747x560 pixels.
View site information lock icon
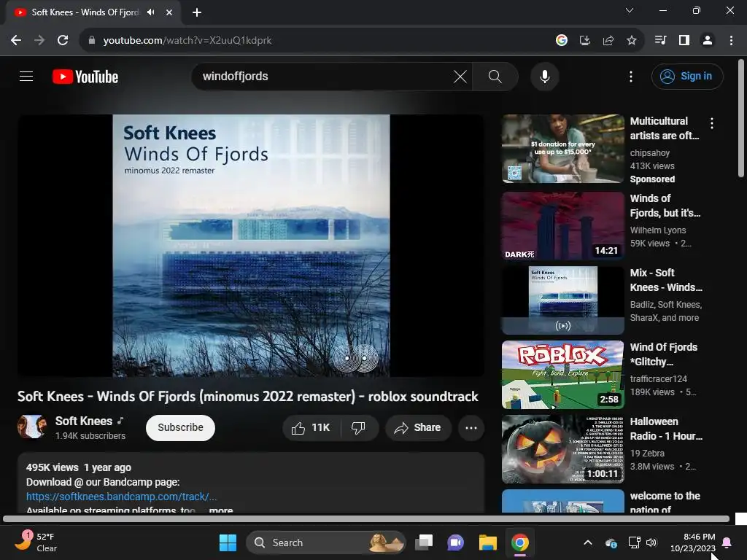point(92,41)
